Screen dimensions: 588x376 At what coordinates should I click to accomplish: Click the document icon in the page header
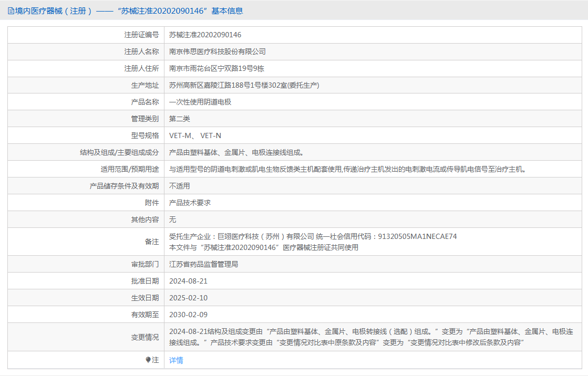[11, 11]
